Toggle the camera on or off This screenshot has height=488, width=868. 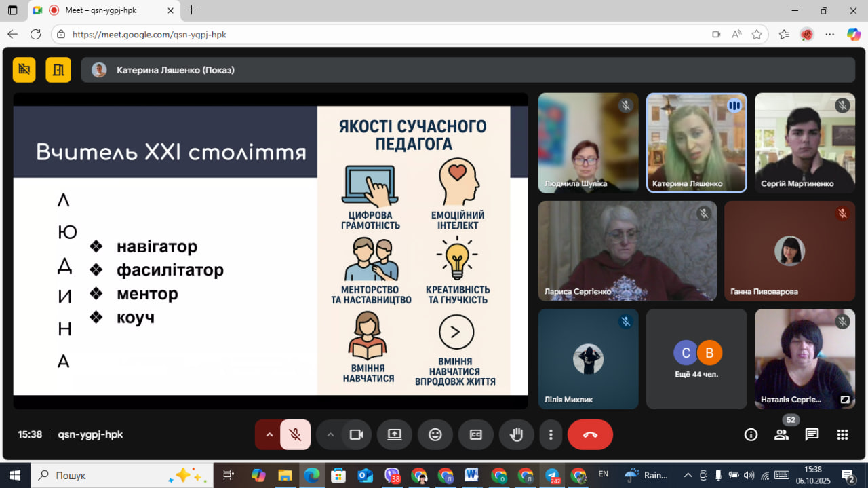356,435
